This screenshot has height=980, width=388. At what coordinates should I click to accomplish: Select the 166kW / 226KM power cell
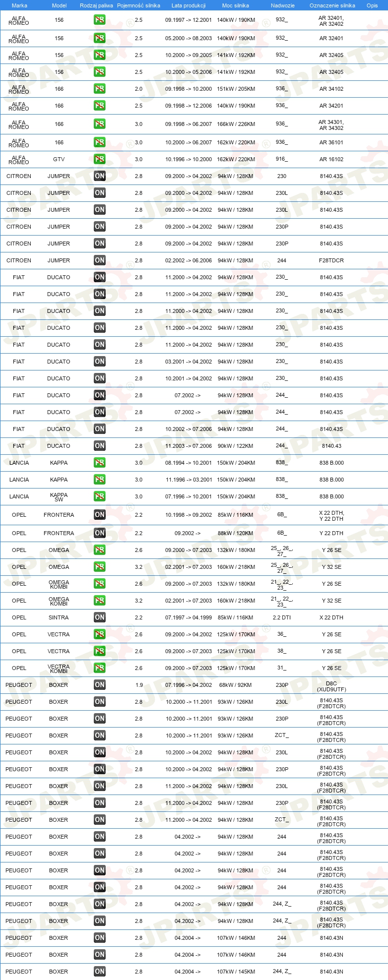tap(236, 124)
